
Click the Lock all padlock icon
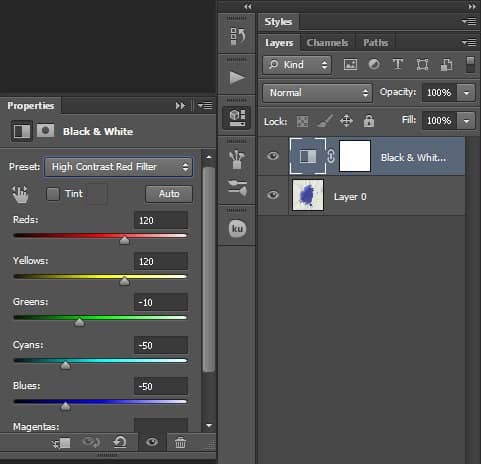(369, 121)
